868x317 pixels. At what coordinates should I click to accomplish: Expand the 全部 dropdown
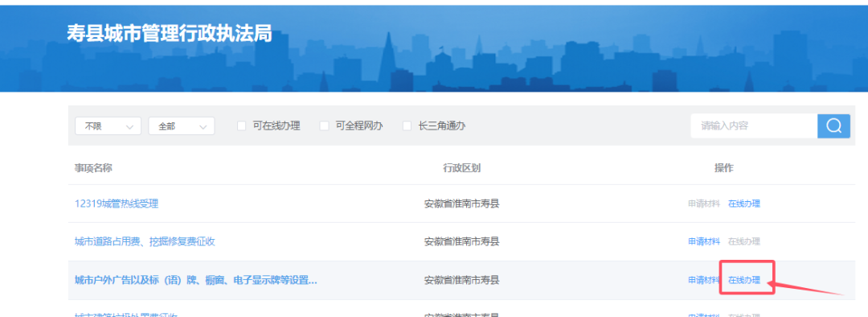point(182,126)
